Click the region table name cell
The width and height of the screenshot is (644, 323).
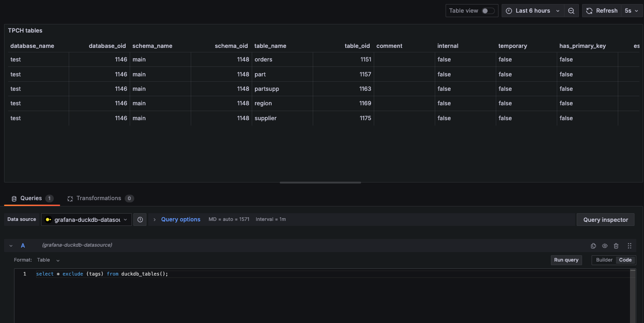click(x=282, y=103)
